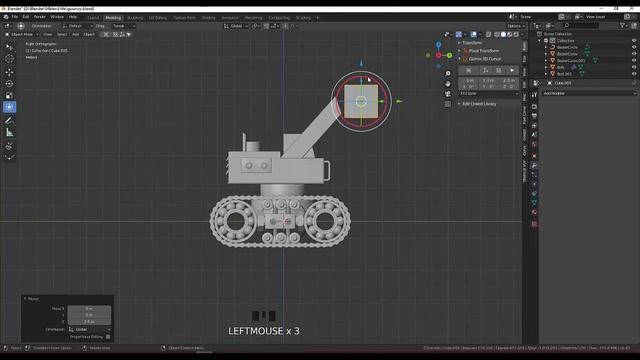Open the Render menu
Viewport: 640px width, 360px height.
click(x=40, y=17)
